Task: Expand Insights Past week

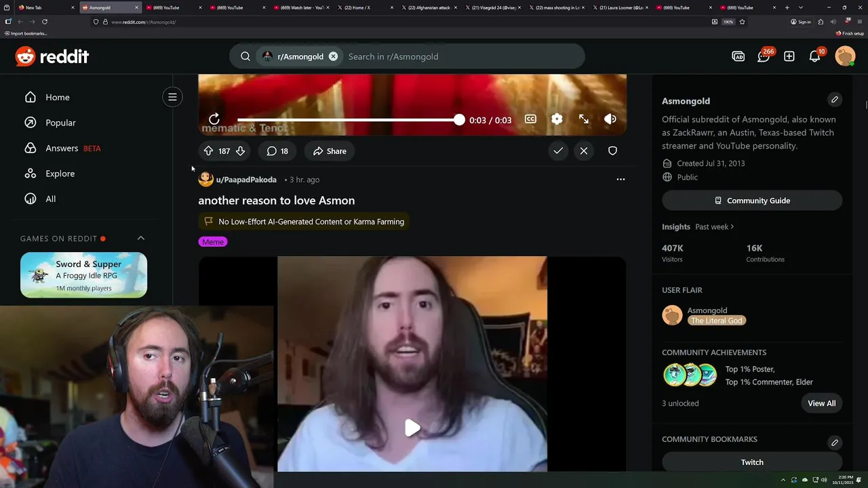Action: point(715,226)
